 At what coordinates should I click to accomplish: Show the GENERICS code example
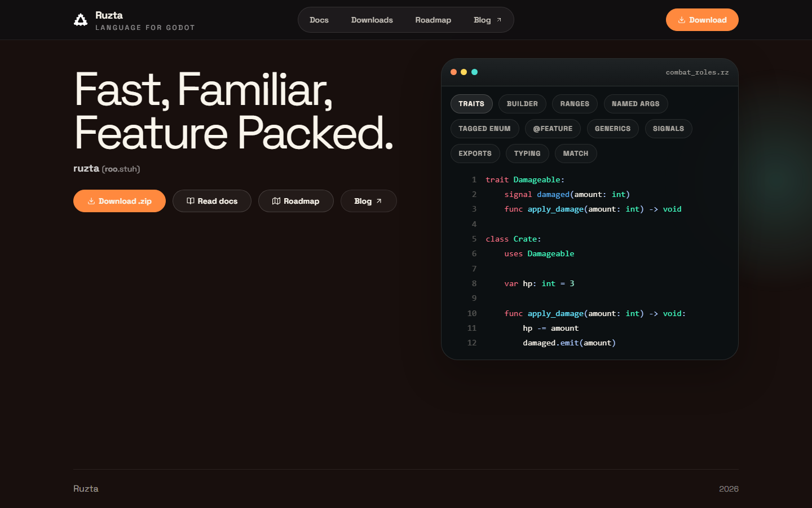612,129
